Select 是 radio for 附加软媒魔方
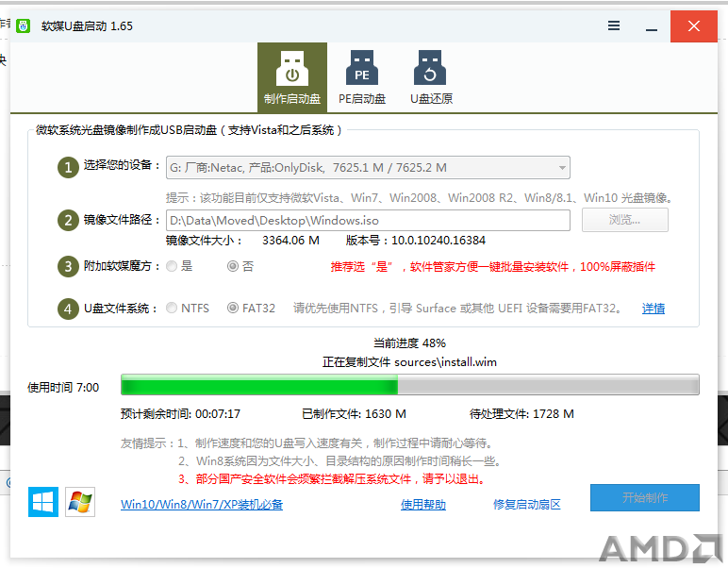 (x=172, y=266)
